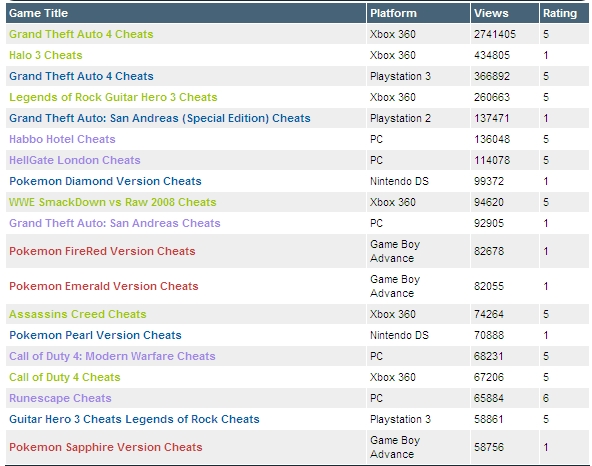Open Grand Theft Auto: San Andreas Cheats PC link
This screenshot has width=592, height=466.
[x=115, y=223]
